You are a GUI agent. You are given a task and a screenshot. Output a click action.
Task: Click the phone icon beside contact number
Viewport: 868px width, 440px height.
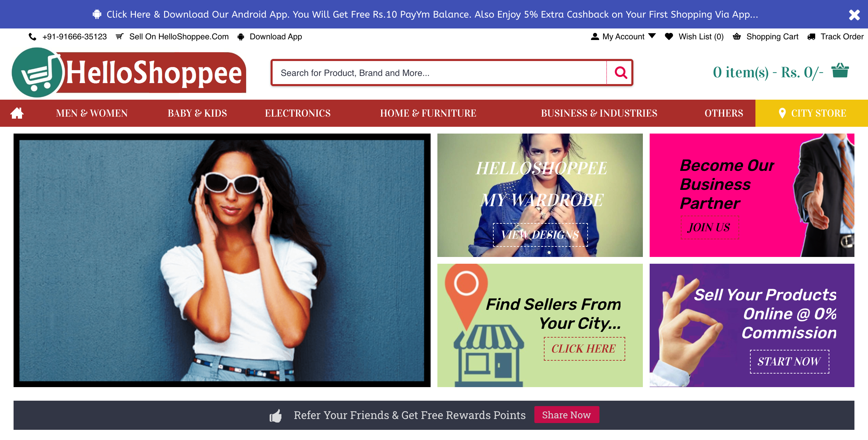[x=33, y=37]
